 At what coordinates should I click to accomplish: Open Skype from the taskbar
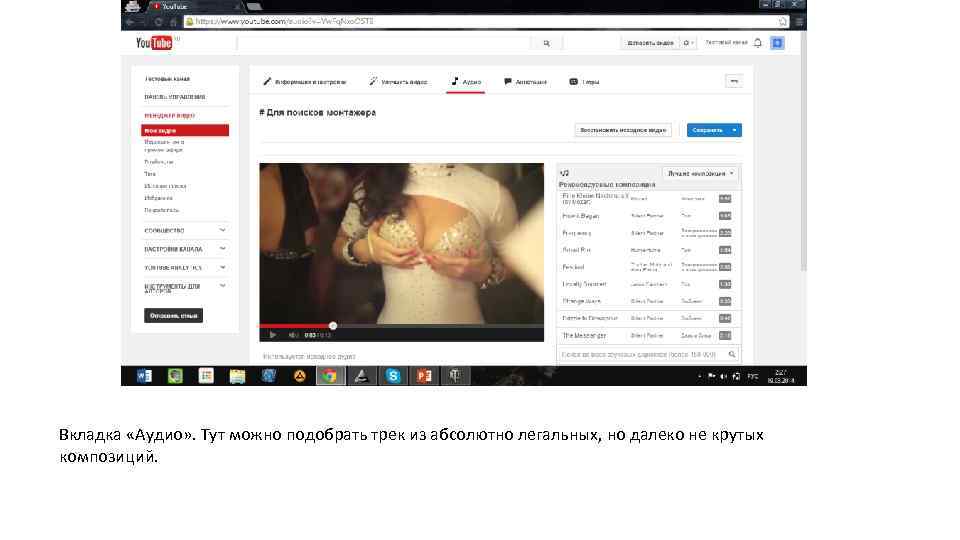coord(393,376)
